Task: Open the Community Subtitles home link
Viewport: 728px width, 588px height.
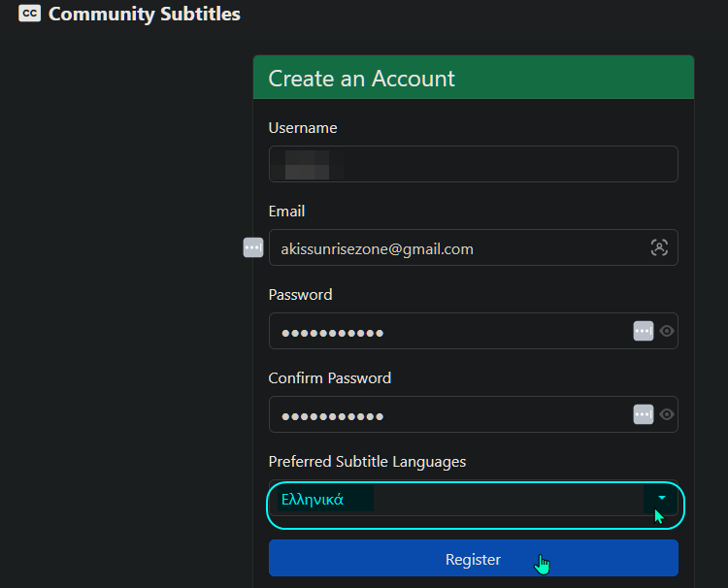Action: click(x=144, y=15)
